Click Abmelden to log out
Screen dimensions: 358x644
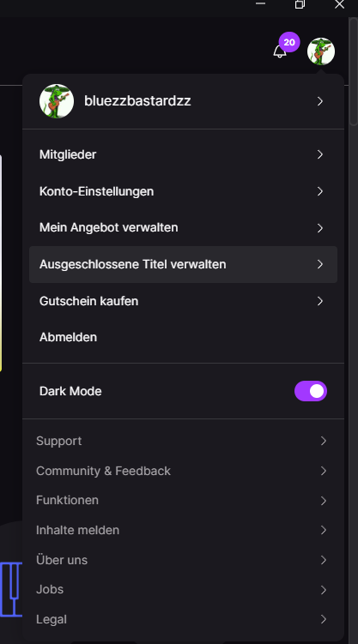68,337
